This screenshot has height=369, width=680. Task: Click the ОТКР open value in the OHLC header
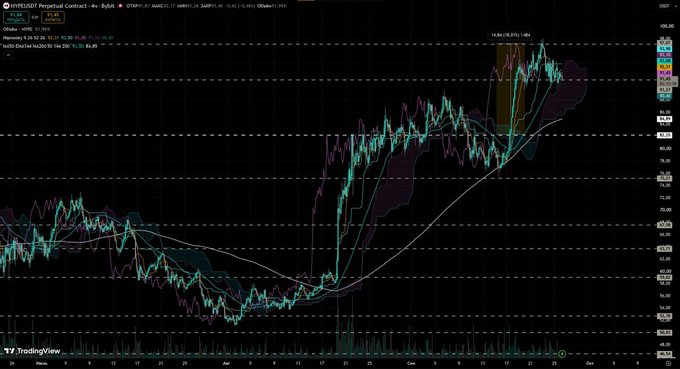(x=138, y=6)
